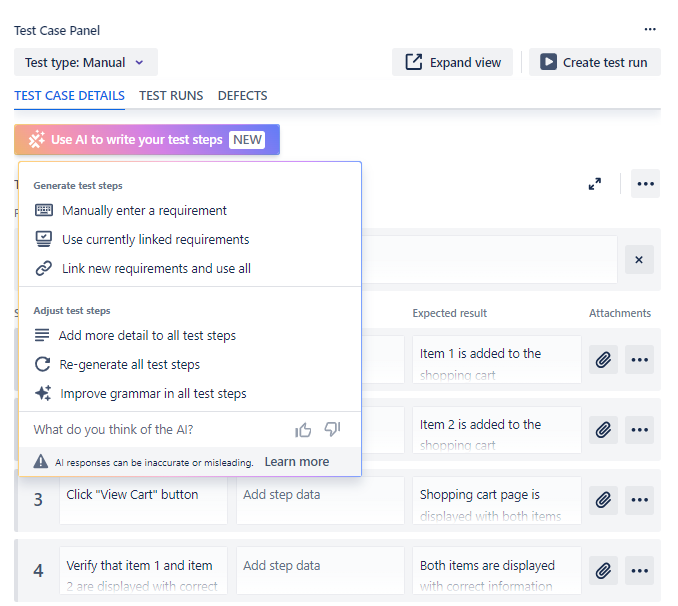Click the thumbs down feedback icon

tap(333, 430)
